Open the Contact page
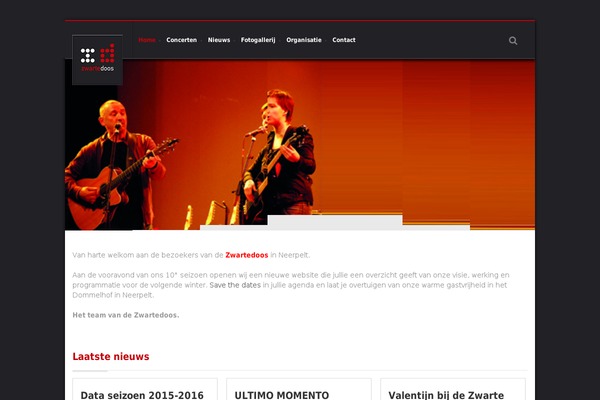 point(344,40)
